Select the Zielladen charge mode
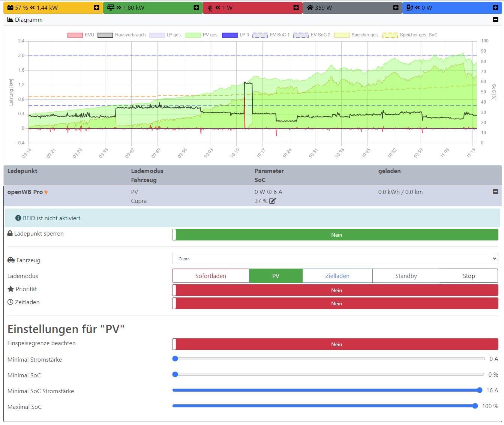Screen dimensions: 504x425 [337, 276]
